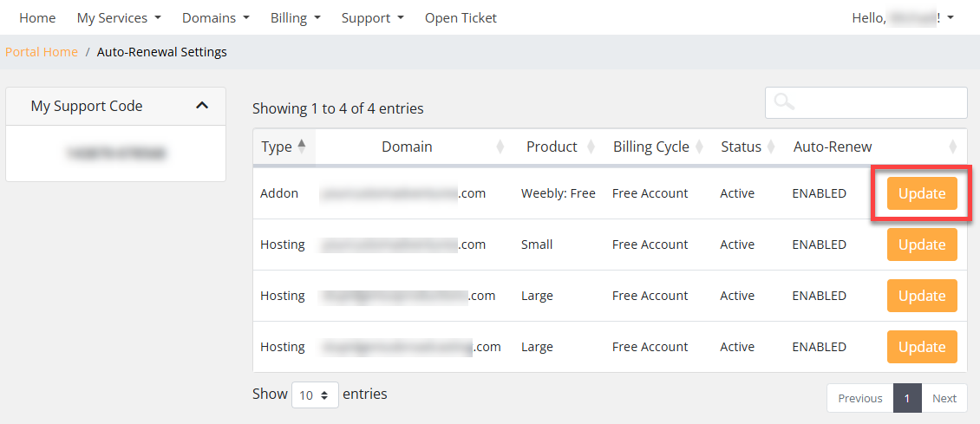The height and width of the screenshot is (424, 980).
Task: Sort table by Type column
Action: click(284, 147)
